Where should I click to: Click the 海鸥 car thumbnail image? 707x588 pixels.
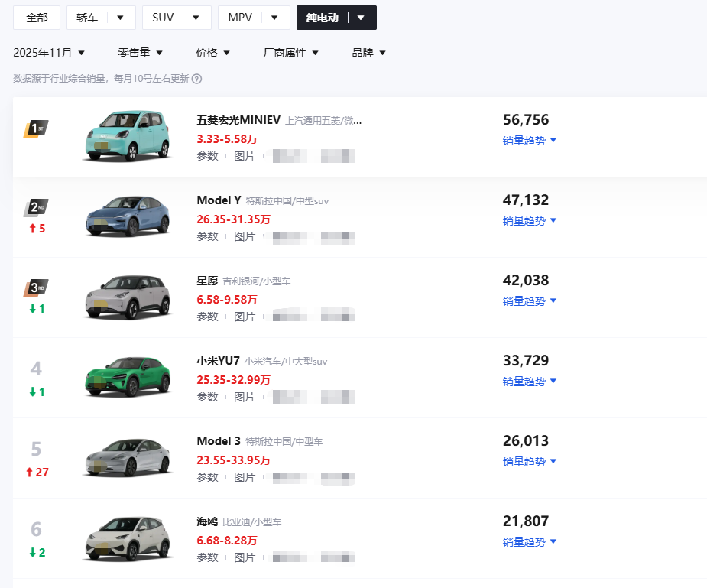[127, 539]
